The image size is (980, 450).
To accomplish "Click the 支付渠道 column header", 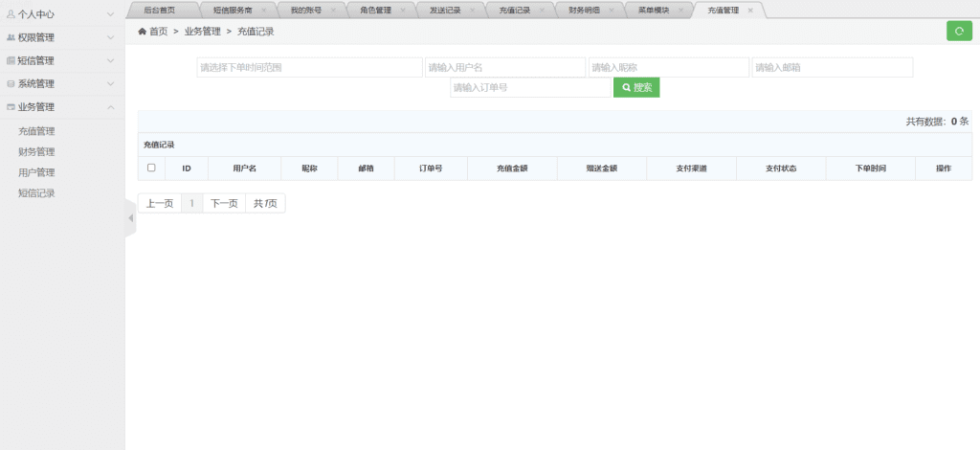I will tap(691, 169).
